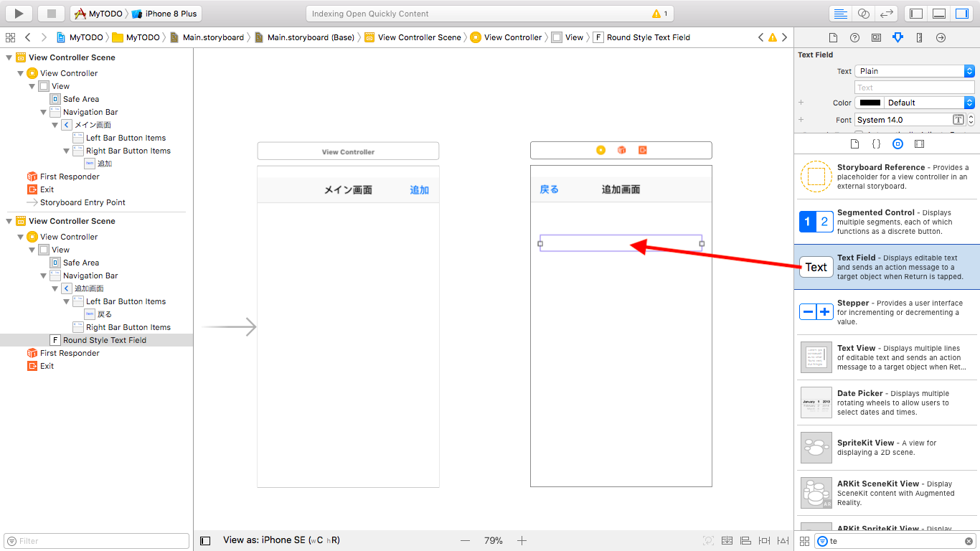
Task: Run the MyTODO app with the Play button
Action: point(17,13)
